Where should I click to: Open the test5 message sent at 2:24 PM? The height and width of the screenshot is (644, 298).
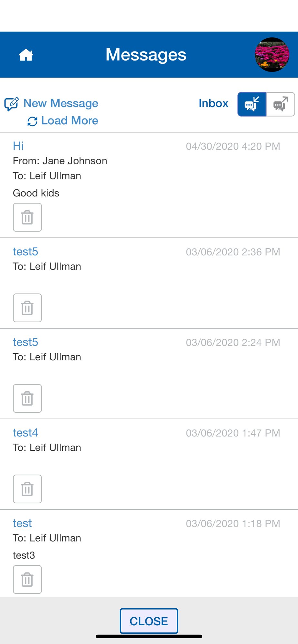coord(25,342)
